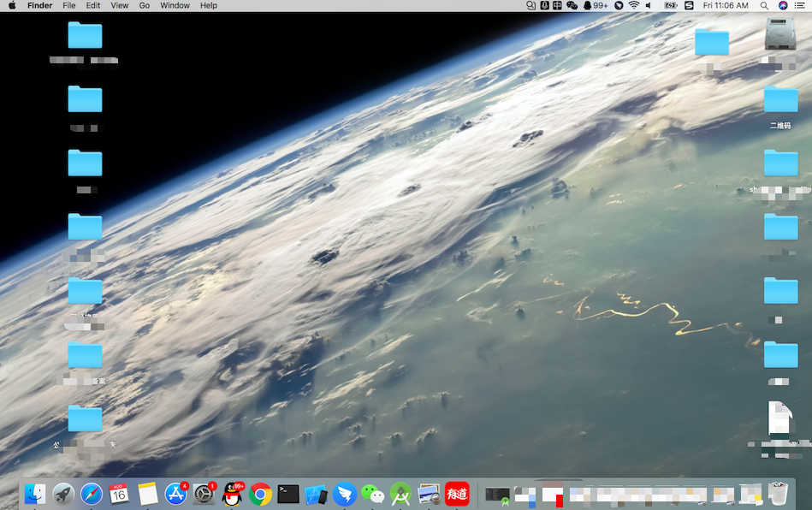Viewport: 812px width, 510px height.
Task: Open the Apple menu
Action: point(12,5)
